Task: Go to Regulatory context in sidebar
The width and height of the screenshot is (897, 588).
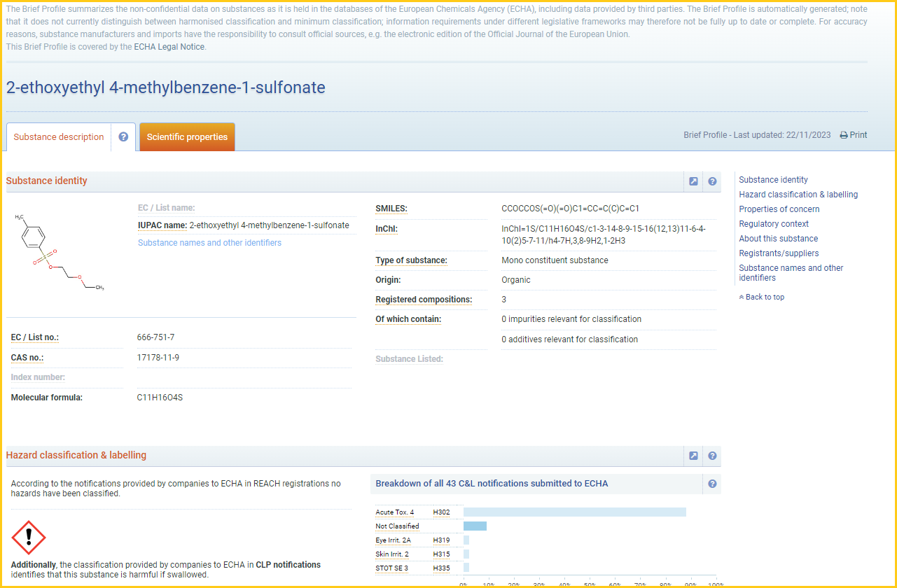Action: (773, 224)
